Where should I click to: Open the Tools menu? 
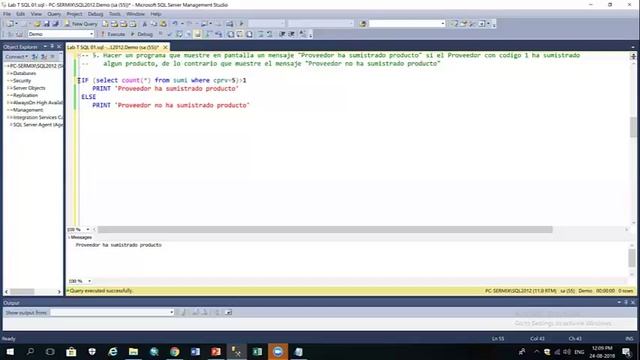(x=114, y=14)
